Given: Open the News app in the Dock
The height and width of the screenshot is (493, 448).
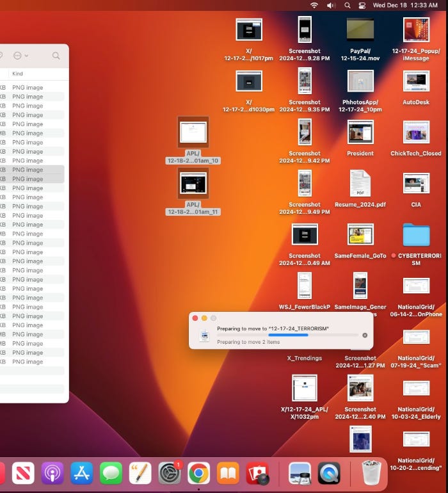Looking at the screenshot, I should 23,473.
